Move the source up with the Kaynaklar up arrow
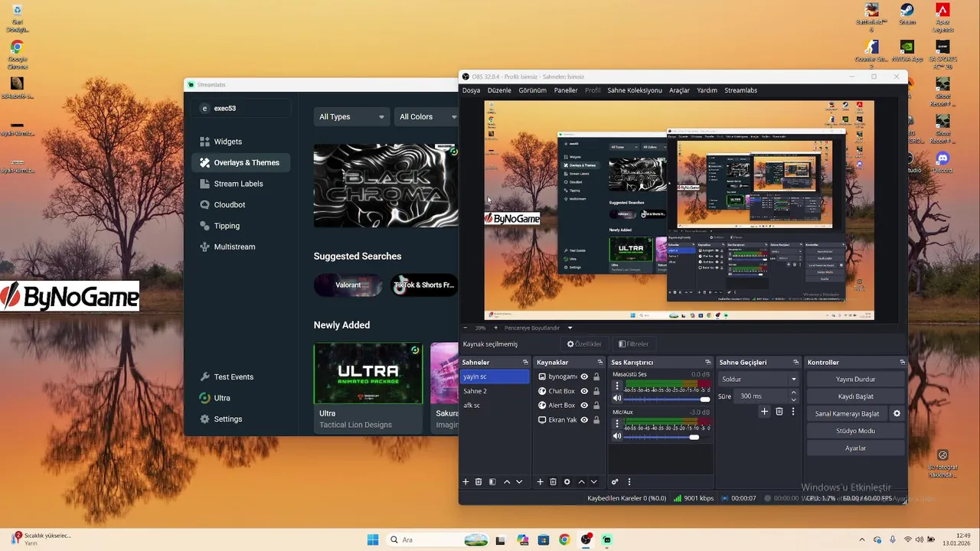This screenshot has height=551, width=980. 581,482
